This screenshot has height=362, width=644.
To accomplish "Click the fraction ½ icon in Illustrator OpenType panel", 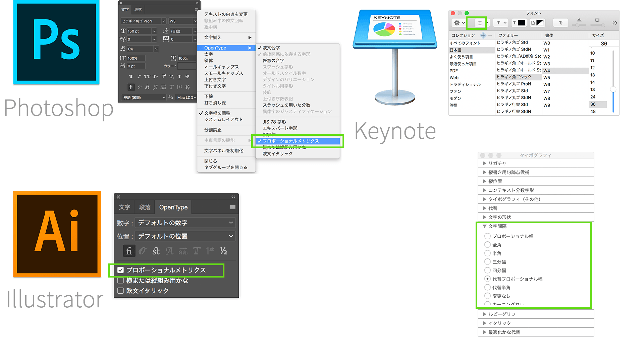I will pyautogui.click(x=224, y=251).
